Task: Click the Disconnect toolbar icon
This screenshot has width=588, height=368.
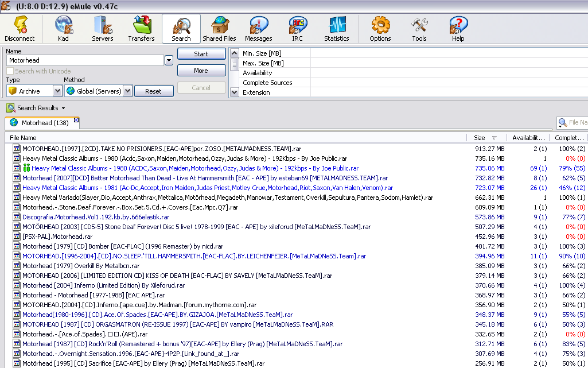Action: [x=20, y=29]
